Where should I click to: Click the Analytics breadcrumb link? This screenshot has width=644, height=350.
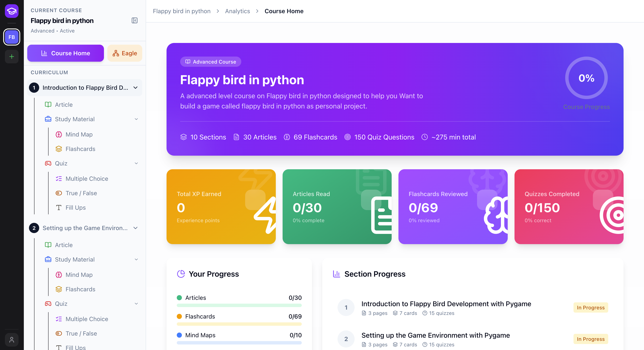point(237,11)
